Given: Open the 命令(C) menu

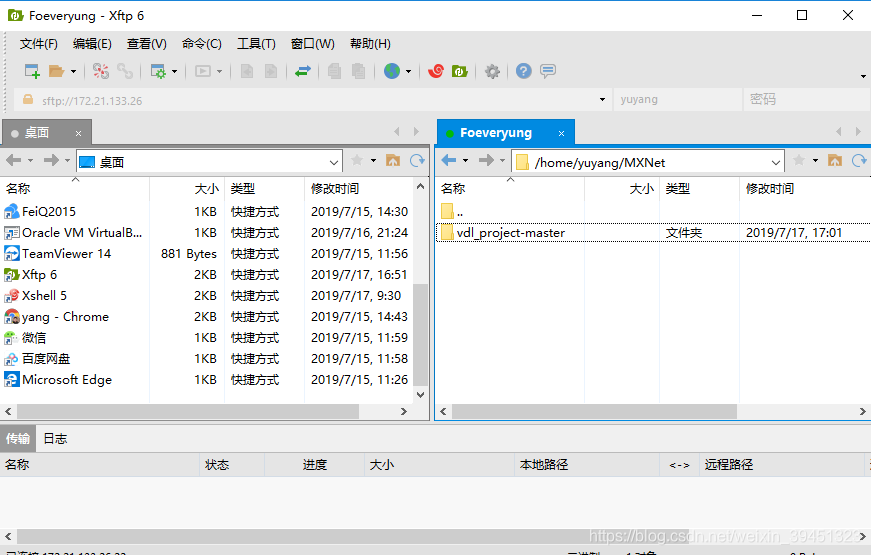Looking at the screenshot, I should click(202, 44).
